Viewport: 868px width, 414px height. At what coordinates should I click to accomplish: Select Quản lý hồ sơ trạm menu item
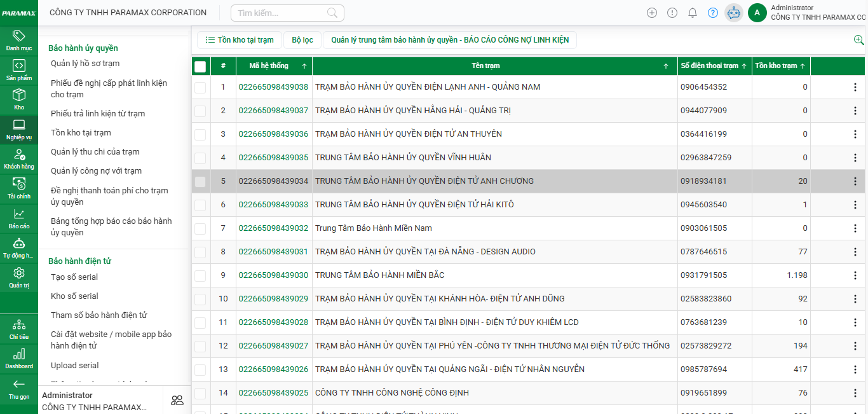(85, 64)
